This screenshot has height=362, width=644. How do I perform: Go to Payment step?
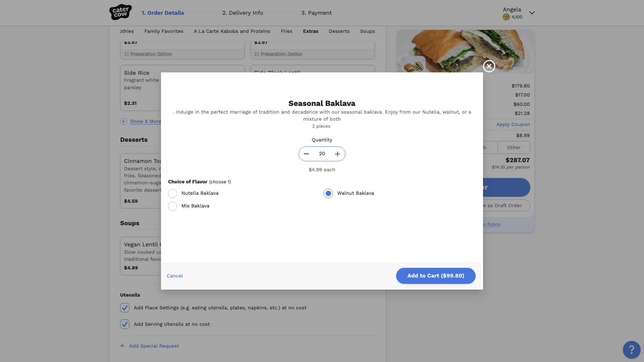pyautogui.click(x=316, y=13)
